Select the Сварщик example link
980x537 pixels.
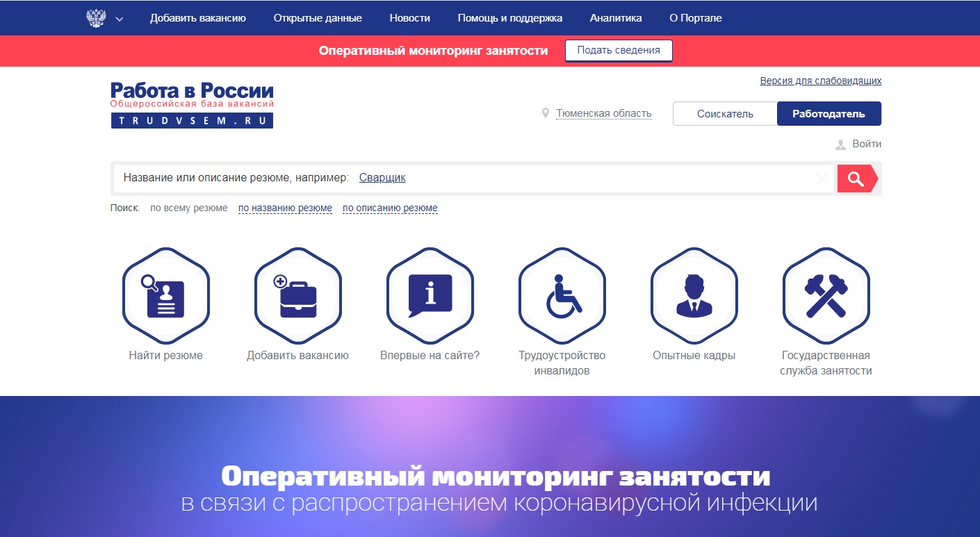pyautogui.click(x=382, y=177)
